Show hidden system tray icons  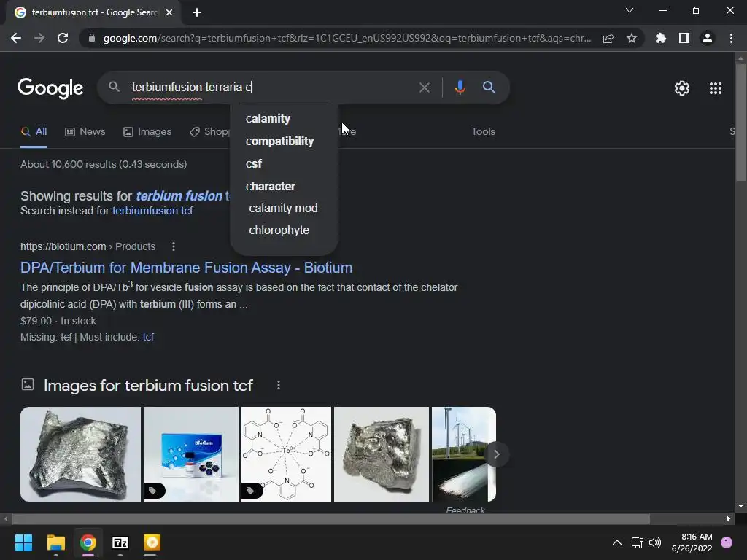pos(617,542)
